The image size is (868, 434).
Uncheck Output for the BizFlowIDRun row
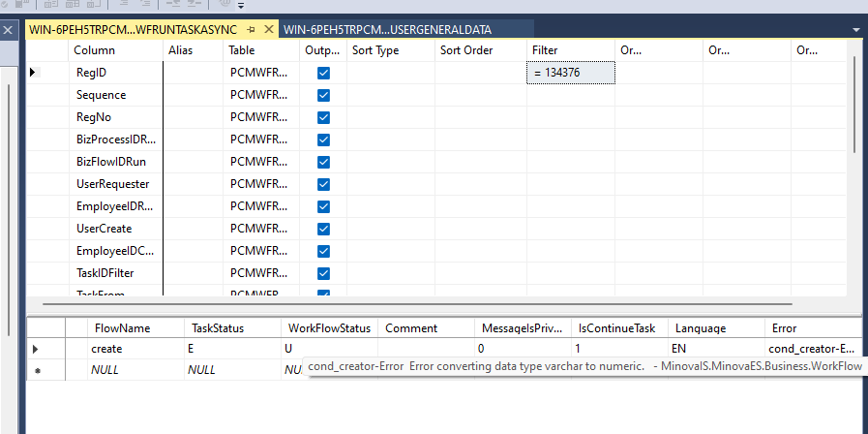coord(323,162)
